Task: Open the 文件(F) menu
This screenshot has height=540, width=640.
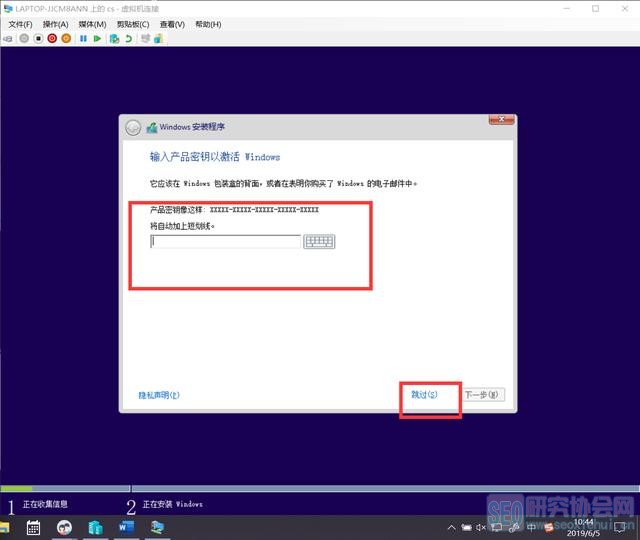Action: 20,24
